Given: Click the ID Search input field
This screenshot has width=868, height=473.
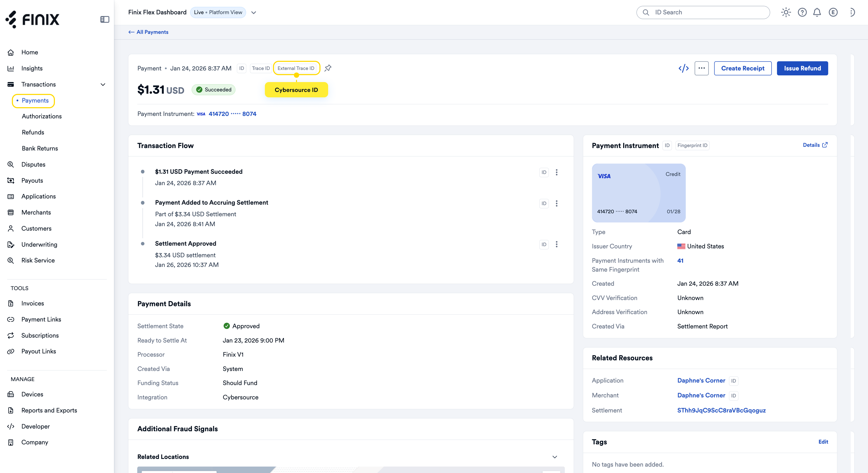Looking at the screenshot, I should (x=703, y=12).
